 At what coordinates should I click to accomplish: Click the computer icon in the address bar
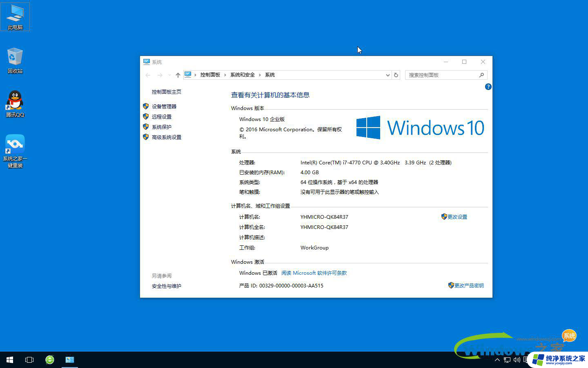[188, 74]
